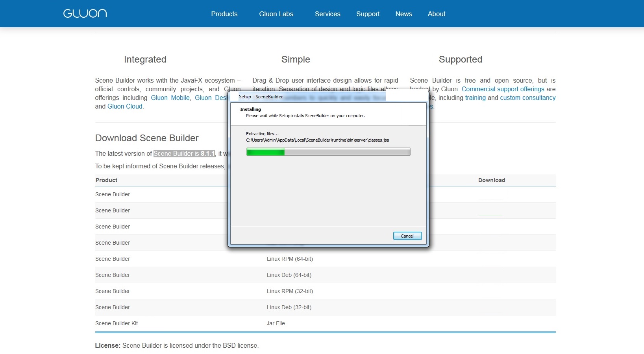This screenshot has width=644, height=354.
Task: Click the highlighted Scene Builder is 8.1.1 text
Action: point(184,153)
